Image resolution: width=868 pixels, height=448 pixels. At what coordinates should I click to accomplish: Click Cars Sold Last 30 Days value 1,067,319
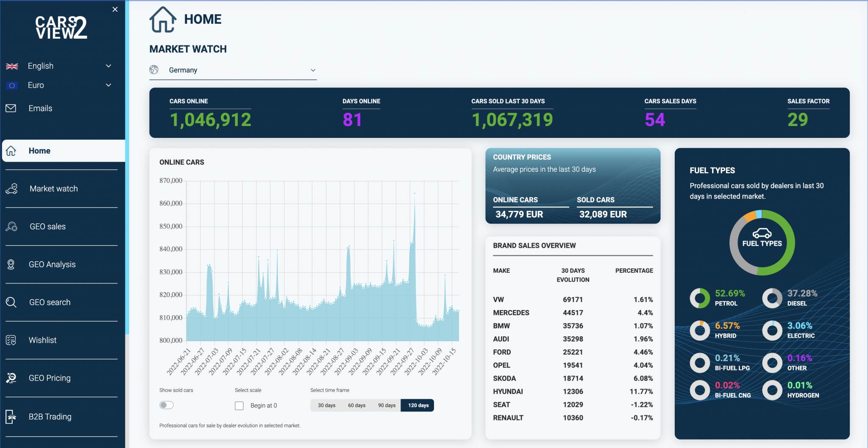(512, 120)
